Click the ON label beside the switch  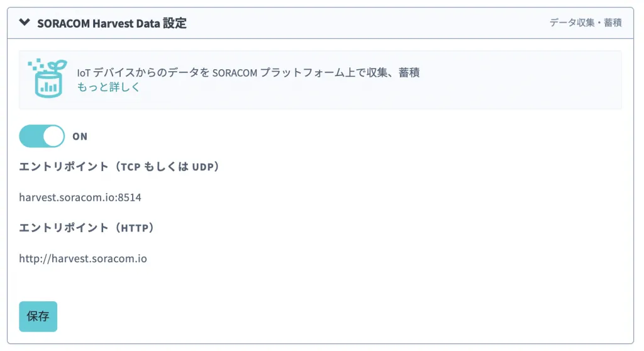[80, 136]
